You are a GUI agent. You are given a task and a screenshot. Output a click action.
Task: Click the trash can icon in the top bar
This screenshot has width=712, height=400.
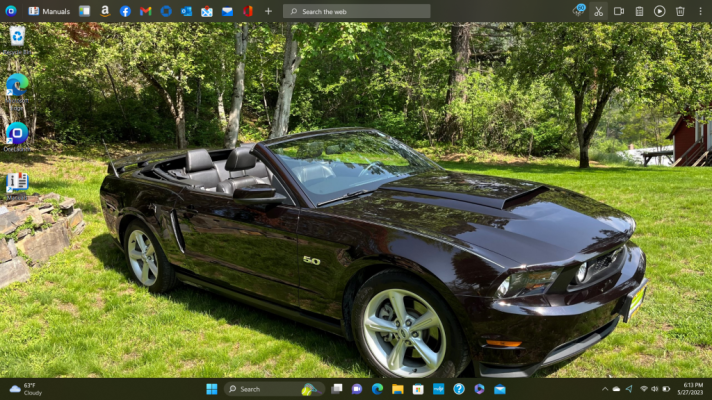(x=680, y=11)
